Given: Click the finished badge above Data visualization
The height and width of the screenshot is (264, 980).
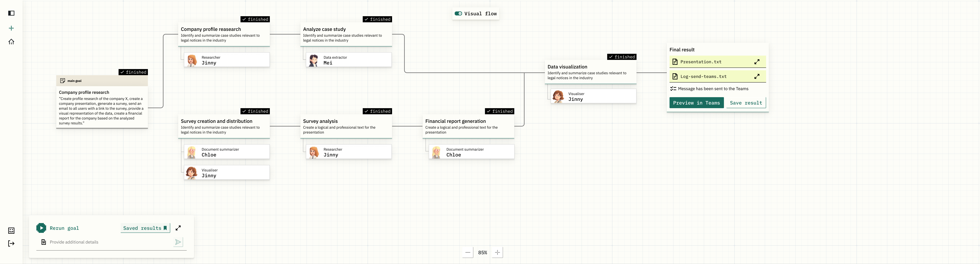Looking at the screenshot, I should click(x=622, y=57).
